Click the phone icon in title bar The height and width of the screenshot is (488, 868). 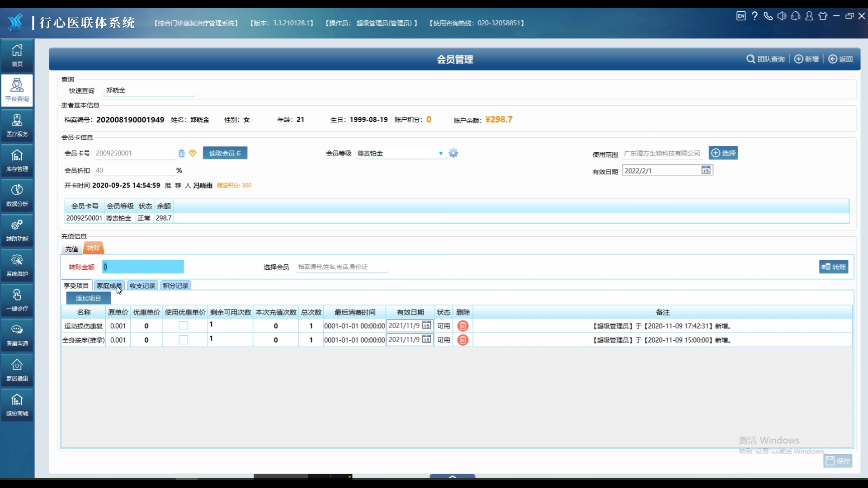768,16
